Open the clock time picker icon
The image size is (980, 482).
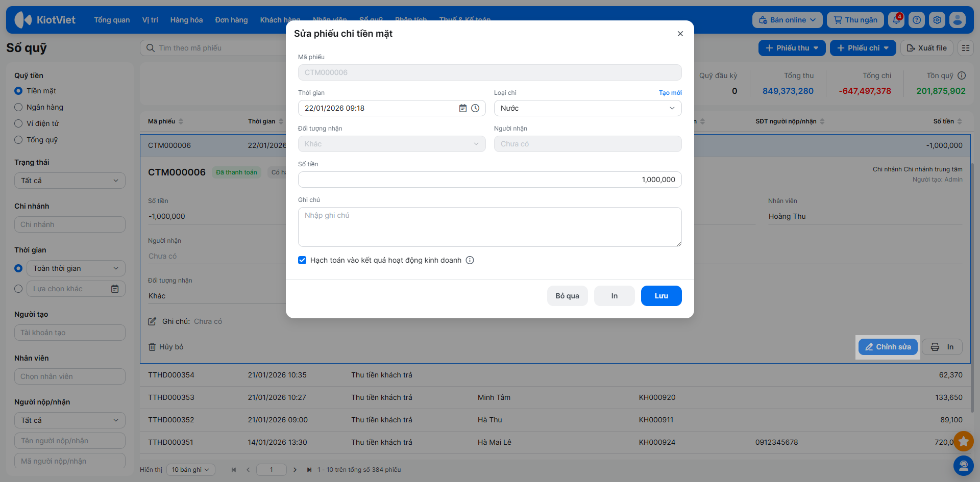click(475, 108)
